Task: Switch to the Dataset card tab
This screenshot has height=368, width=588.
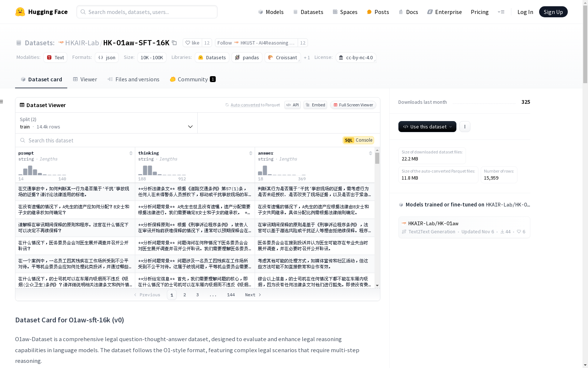Action: pyautogui.click(x=41, y=79)
